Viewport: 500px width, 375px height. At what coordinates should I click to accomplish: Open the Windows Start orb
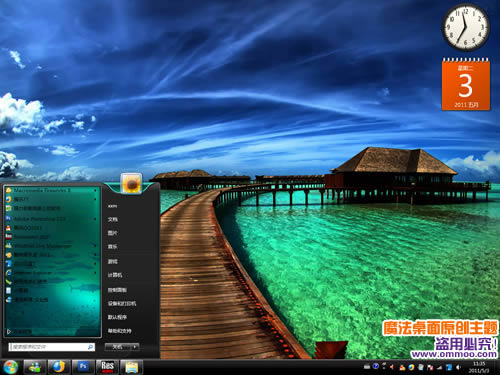(x=10, y=367)
